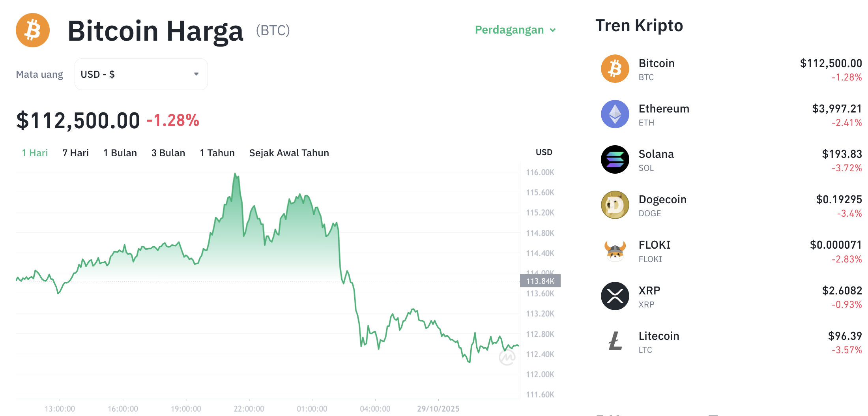The image size is (868, 416).
Task: Click the large Bitcoin logo beside the title
Action: (x=33, y=30)
